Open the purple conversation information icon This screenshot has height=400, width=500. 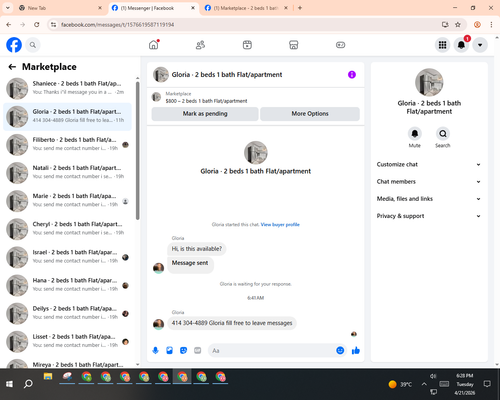[352, 75]
